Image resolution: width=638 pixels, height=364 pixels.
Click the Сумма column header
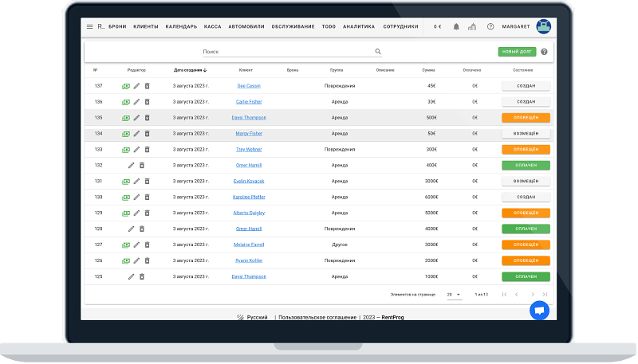click(x=428, y=70)
